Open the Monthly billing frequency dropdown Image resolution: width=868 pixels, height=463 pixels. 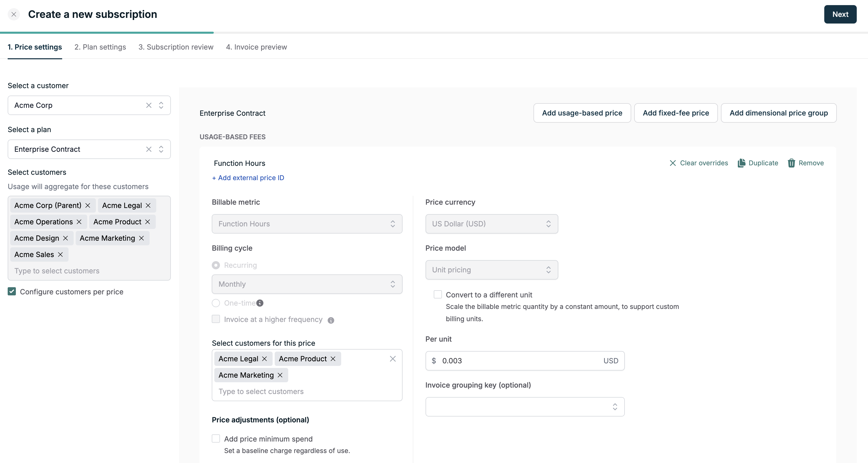307,284
